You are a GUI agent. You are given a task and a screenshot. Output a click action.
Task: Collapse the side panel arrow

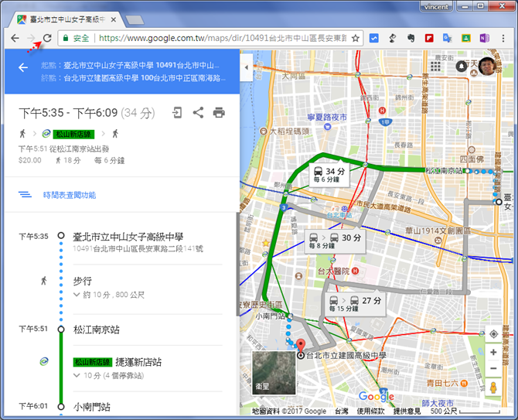coord(247,67)
